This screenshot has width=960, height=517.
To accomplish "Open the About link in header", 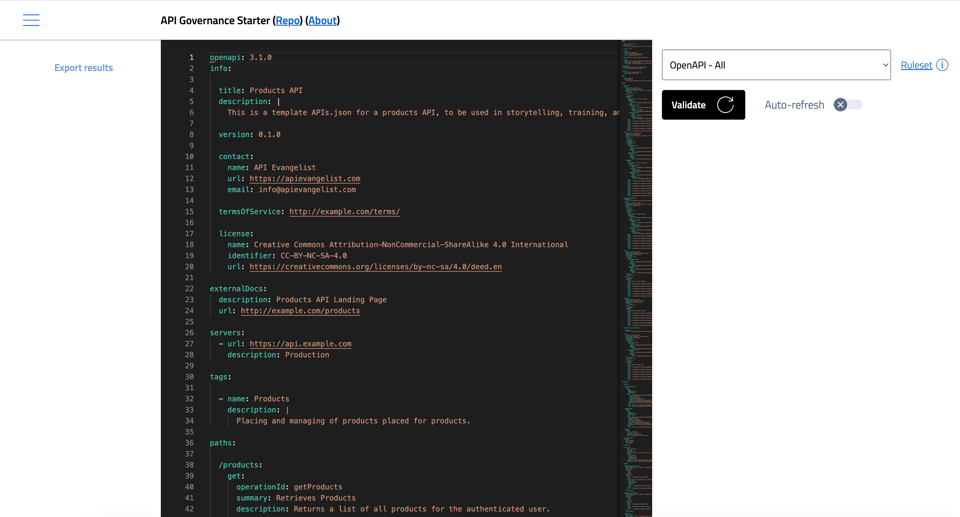I will (322, 20).
